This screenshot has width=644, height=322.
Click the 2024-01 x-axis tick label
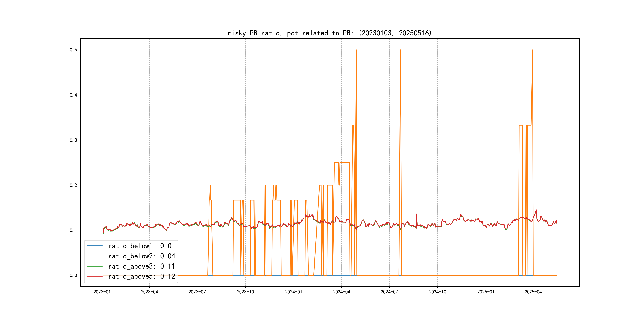[294, 292]
